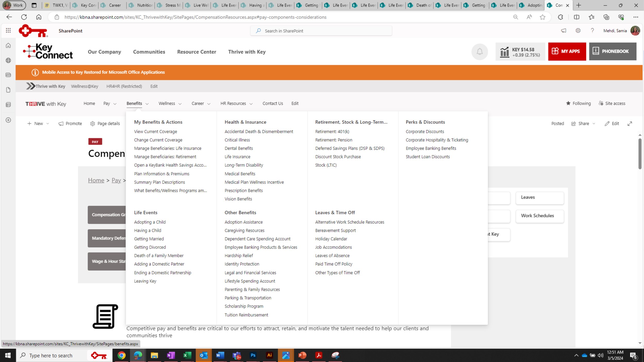The width and height of the screenshot is (644, 362).
Task: Expand the Pay menu chevron
Action: (x=115, y=104)
